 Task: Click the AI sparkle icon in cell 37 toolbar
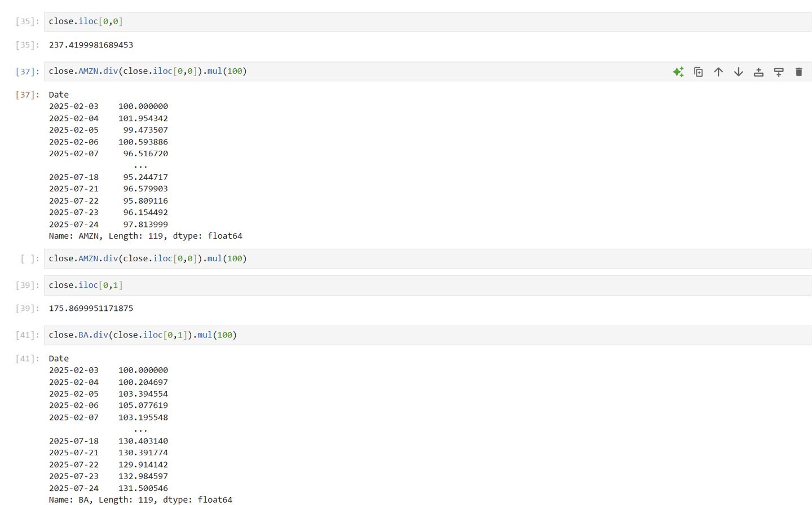click(x=678, y=72)
